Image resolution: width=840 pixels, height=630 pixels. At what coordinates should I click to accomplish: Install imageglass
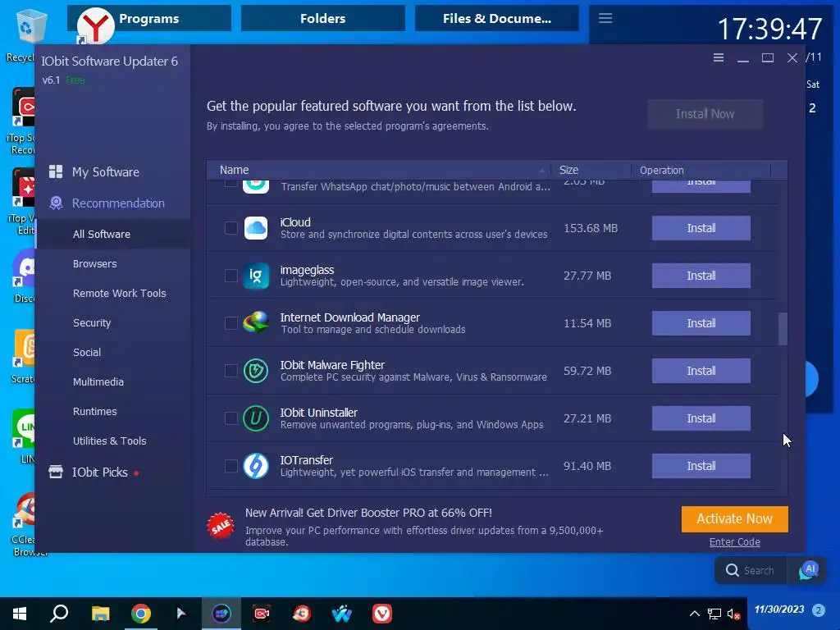(701, 276)
